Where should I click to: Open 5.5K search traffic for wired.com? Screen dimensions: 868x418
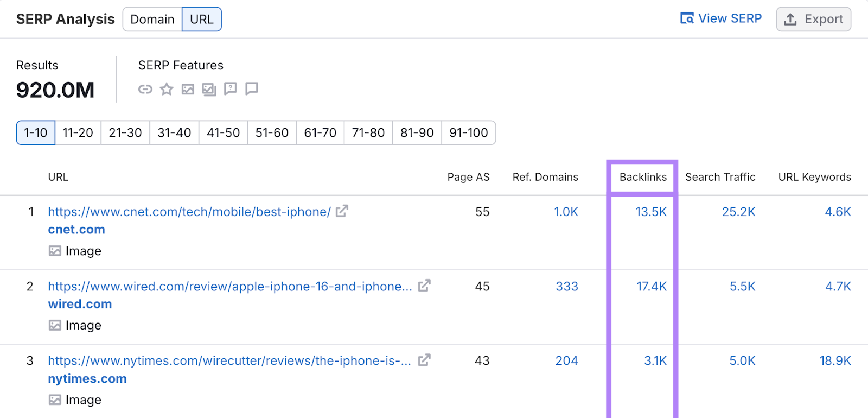743,286
